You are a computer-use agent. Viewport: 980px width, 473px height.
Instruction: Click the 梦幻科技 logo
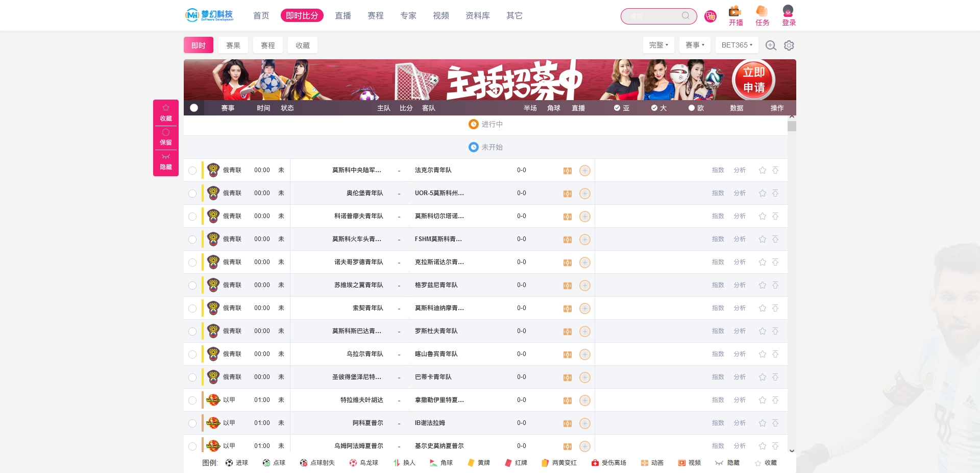209,15
